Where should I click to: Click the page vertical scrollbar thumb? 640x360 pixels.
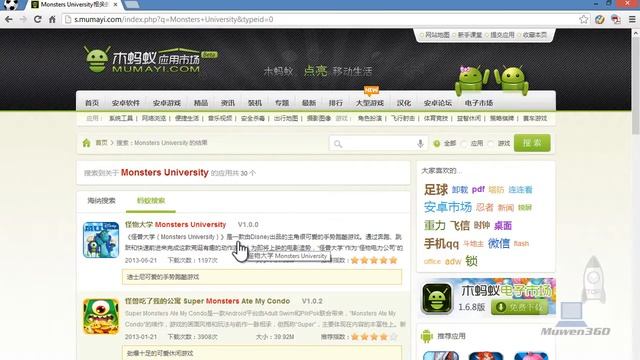[x=636, y=86]
